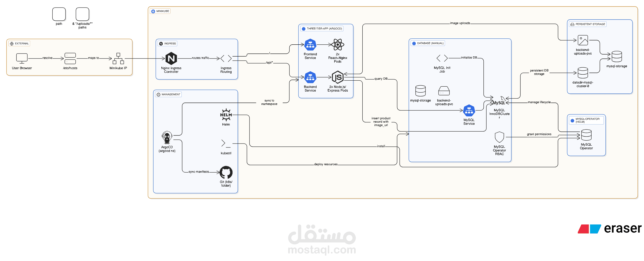Screen dimensions: 644x261
Task: Click the 'manage lifecycle' connector label
Action: [x=539, y=102]
